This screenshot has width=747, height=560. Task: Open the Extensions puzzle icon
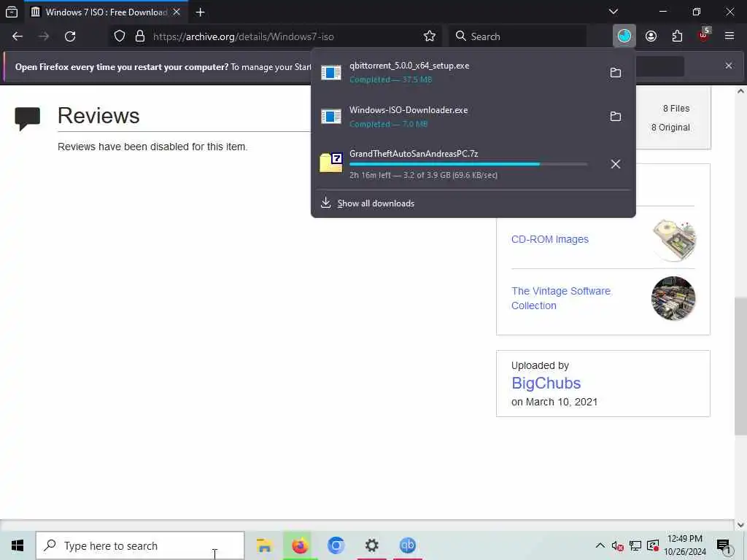click(677, 36)
